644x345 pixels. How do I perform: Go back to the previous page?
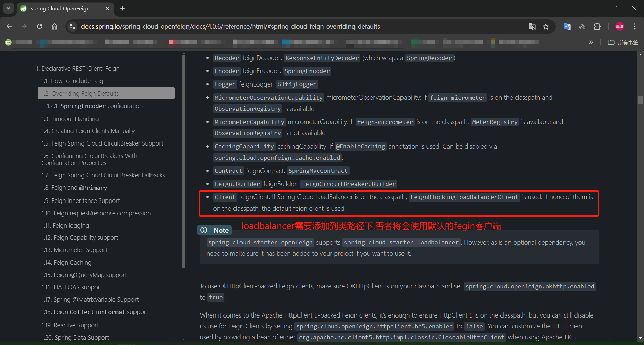(x=9, y=26)
